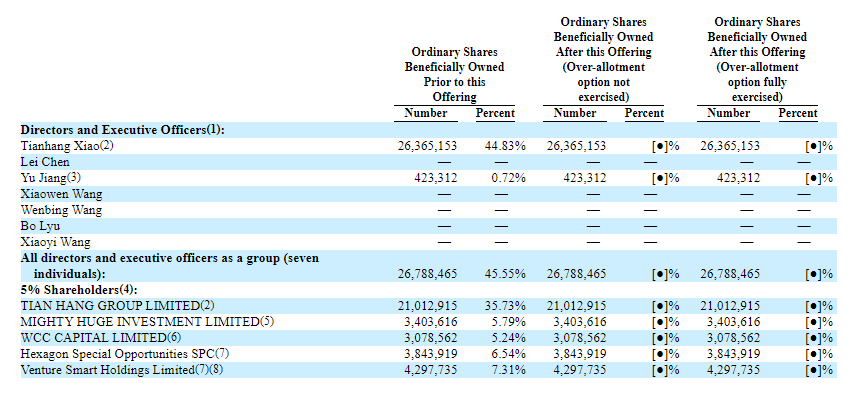Screen dimensions: 868x393
Task: Select the TIAN HANG GROUP LIMITED row label
Action: click(x=117, y=306)
